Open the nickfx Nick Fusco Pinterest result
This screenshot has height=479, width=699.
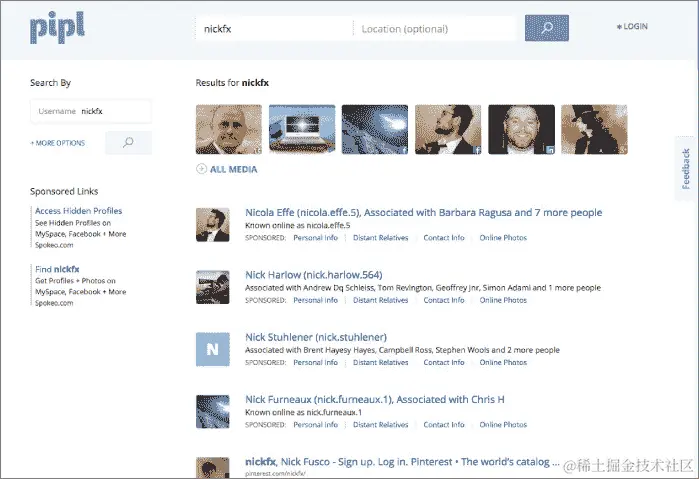pos(402,462)
